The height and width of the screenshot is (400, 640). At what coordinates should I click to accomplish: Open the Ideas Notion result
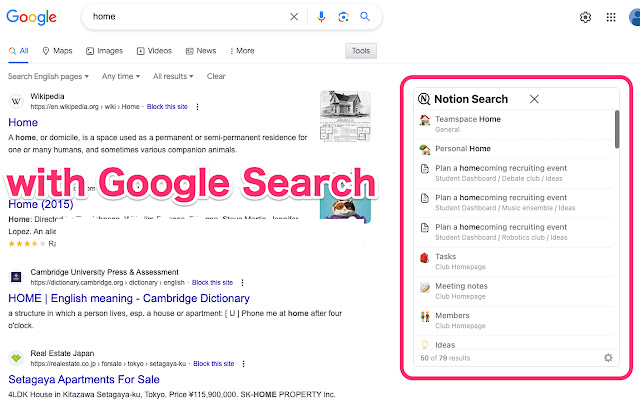click(x=515, y=344)
